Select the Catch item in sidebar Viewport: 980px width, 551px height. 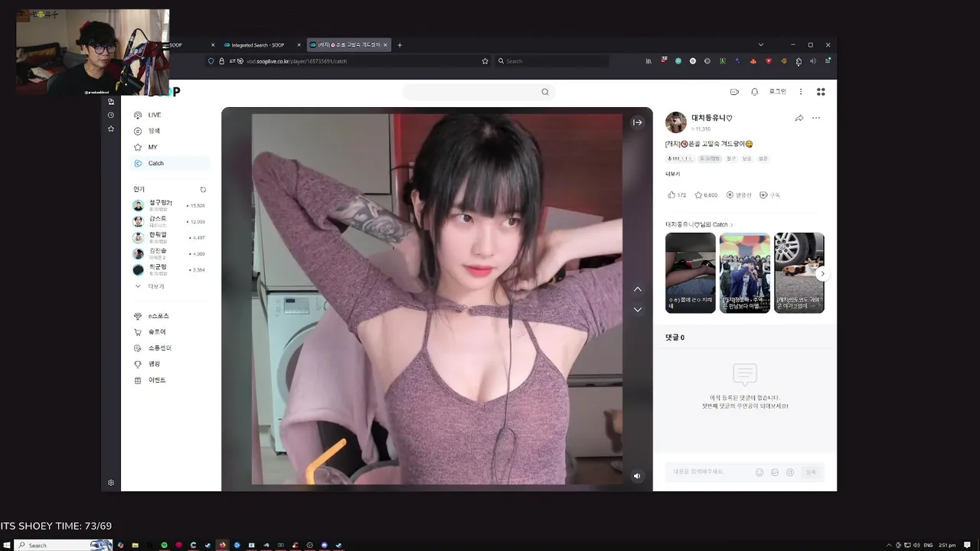click(168, 163)
